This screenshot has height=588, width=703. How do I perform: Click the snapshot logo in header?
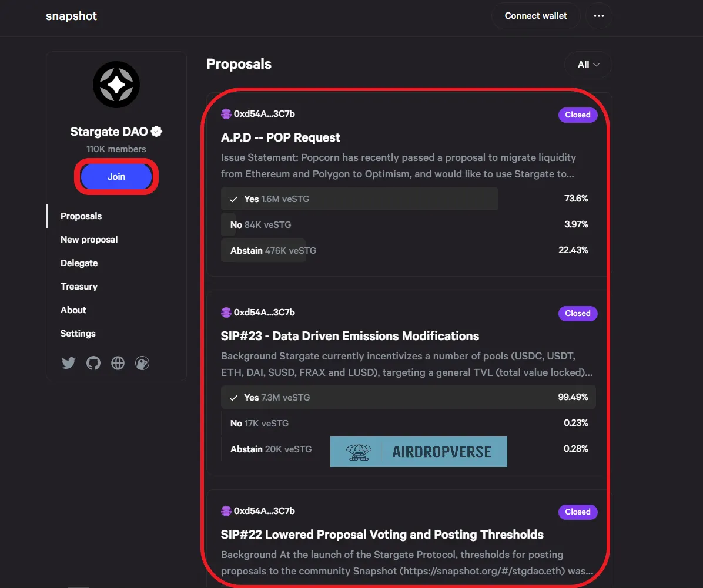[x=71, y=16]
